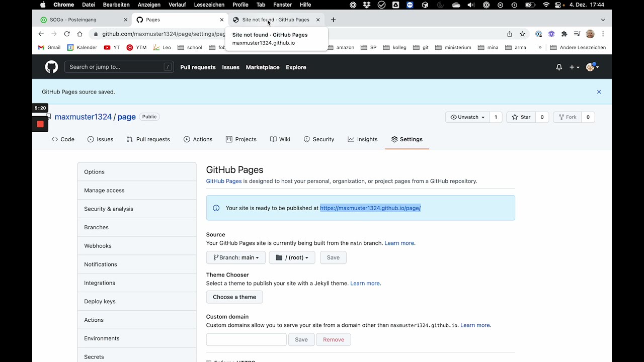
Task: Dismiss the source saved banner
Action: [x=599, y=92]
